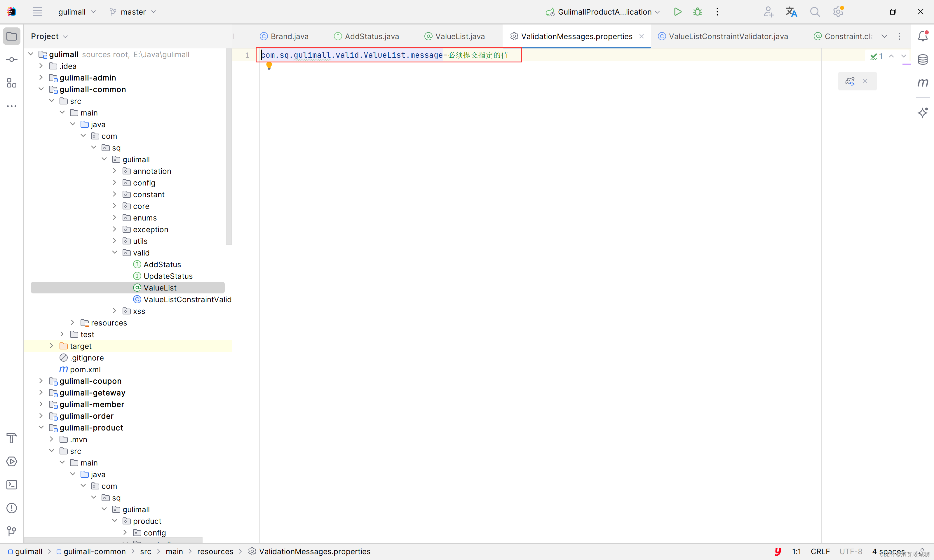The height and width of the screenshot is (560, 934).
Task: Toggle the Project tool window folder icon
Action: [12, 36]
